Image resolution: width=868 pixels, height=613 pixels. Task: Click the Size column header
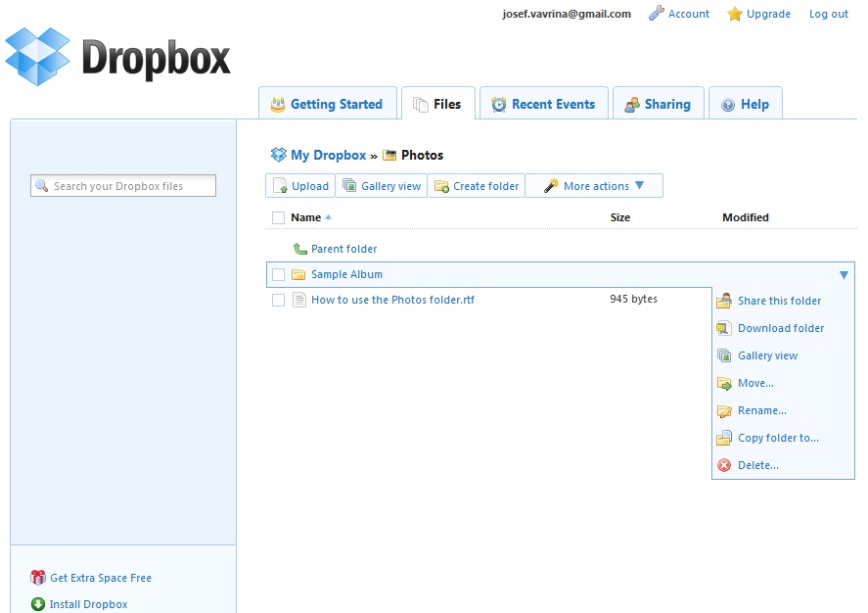(620, 217)
